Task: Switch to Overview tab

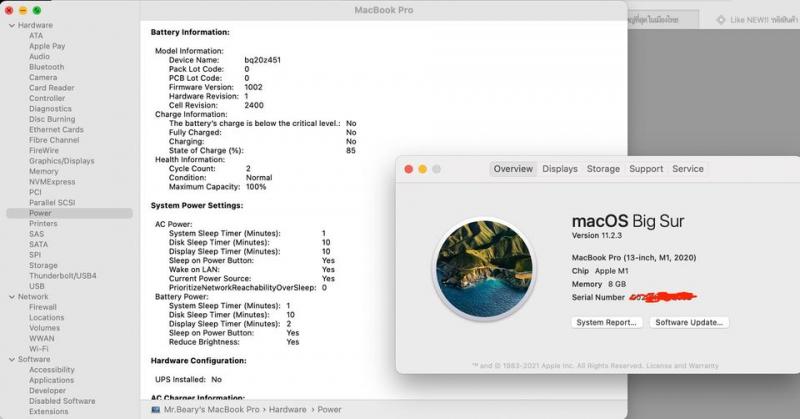Action: click(x=513, y=169)
